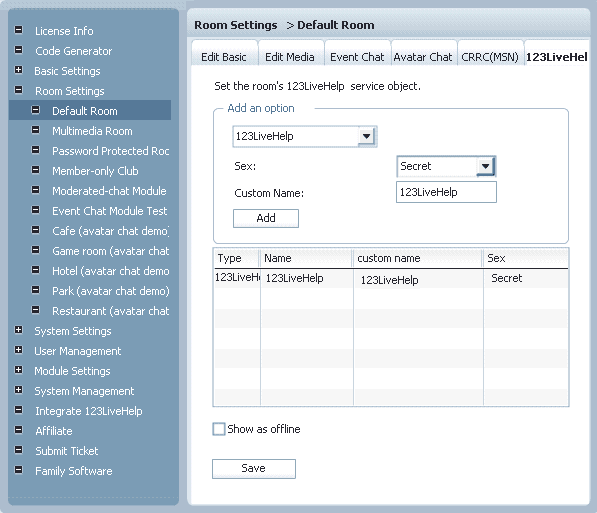Click the icon beside Member-only Club

[x=35, y=170]
